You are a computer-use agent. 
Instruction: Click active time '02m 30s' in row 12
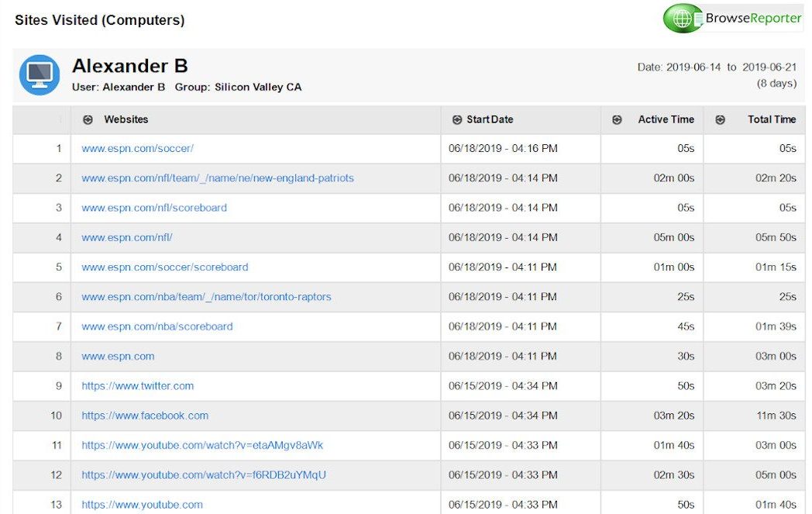click(x=674, y=474)
